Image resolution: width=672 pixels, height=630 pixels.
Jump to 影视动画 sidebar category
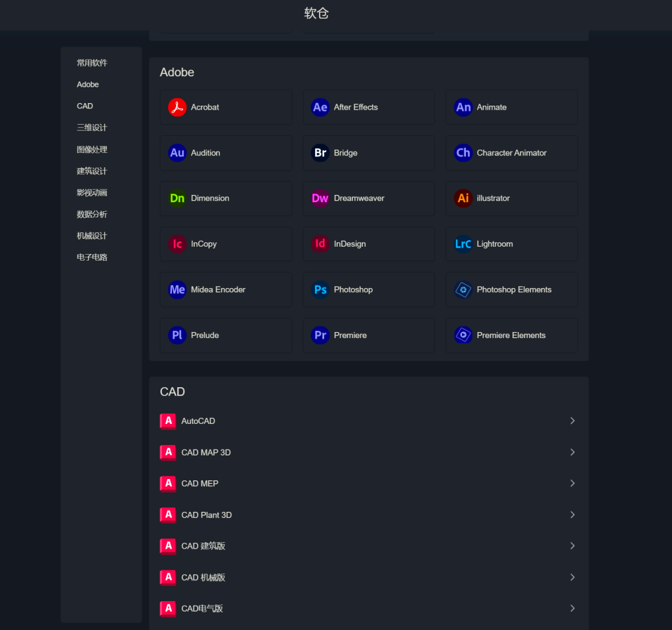(x=92, y=193)
